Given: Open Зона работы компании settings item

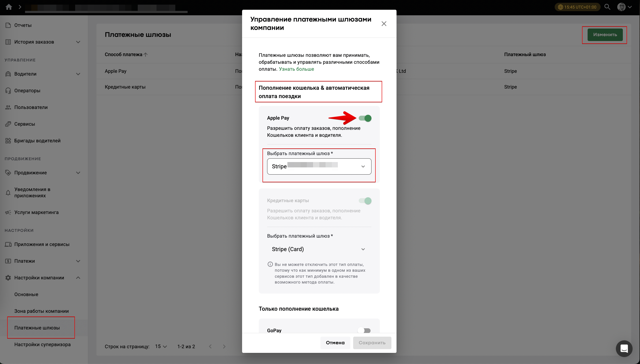Looking at the screenshot, I should pos(42,311).
